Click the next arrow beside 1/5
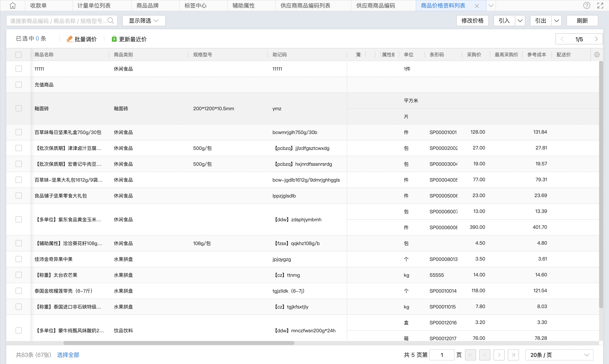This screenshot has width=609, height=364. click(x=596, y=39)
